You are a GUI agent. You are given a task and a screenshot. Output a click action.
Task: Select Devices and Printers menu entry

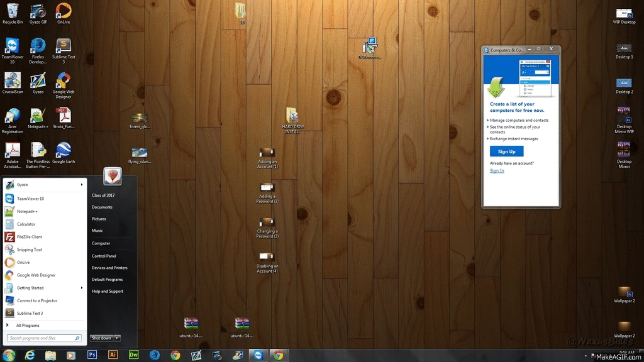pos(109,268)
